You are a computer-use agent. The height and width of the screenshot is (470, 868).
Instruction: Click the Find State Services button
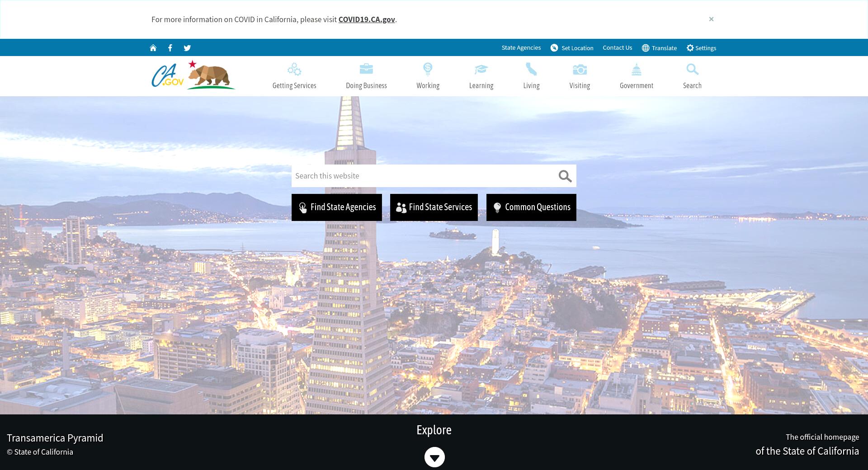pos(434,207)
